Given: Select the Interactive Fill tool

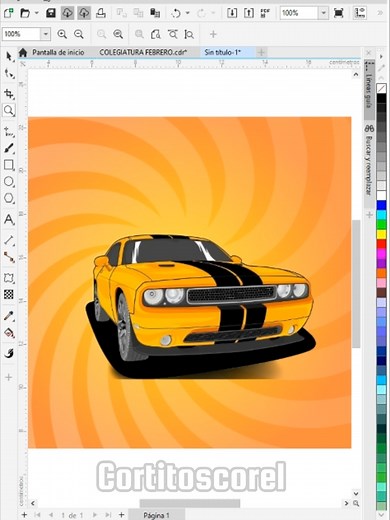Looking at the screenshot, I should coord(9,333).
